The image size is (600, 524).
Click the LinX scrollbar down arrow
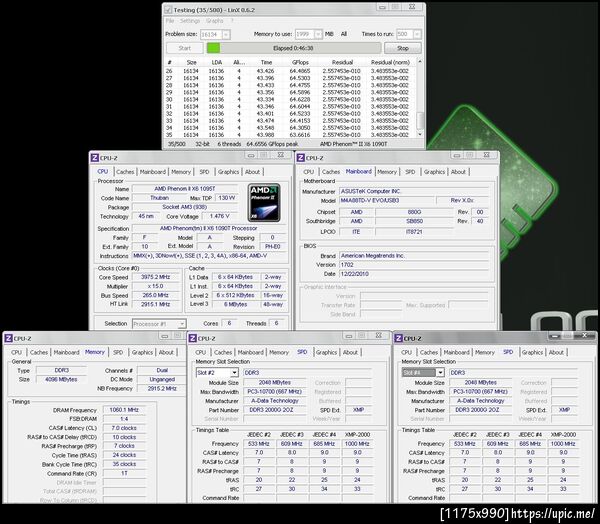click(420, 135)
